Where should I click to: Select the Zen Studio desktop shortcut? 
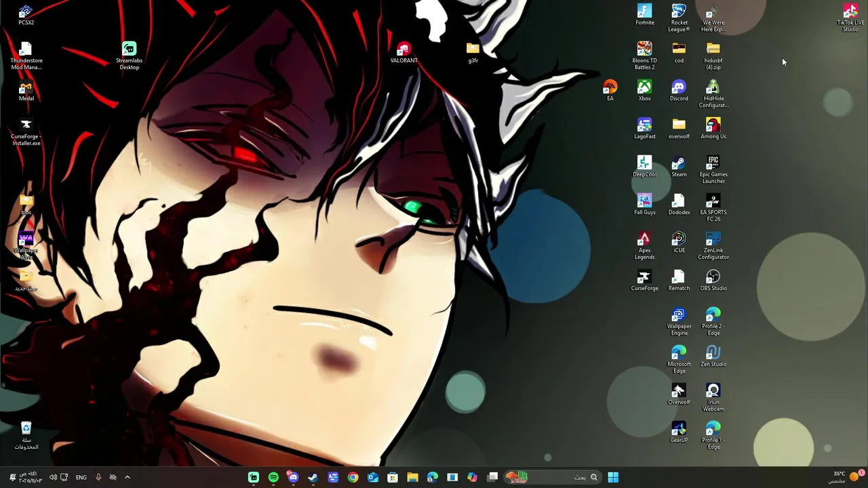pos(713,357)
